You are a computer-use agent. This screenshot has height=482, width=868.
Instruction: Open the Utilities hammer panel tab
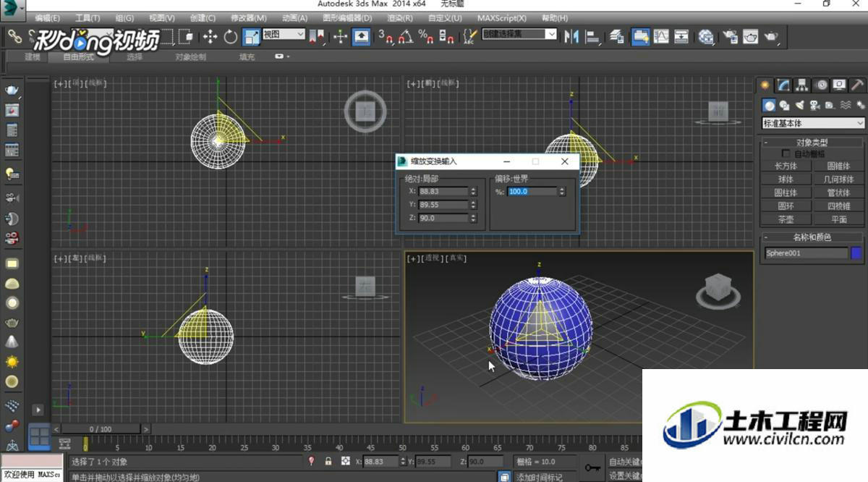(x=857, y=85)
